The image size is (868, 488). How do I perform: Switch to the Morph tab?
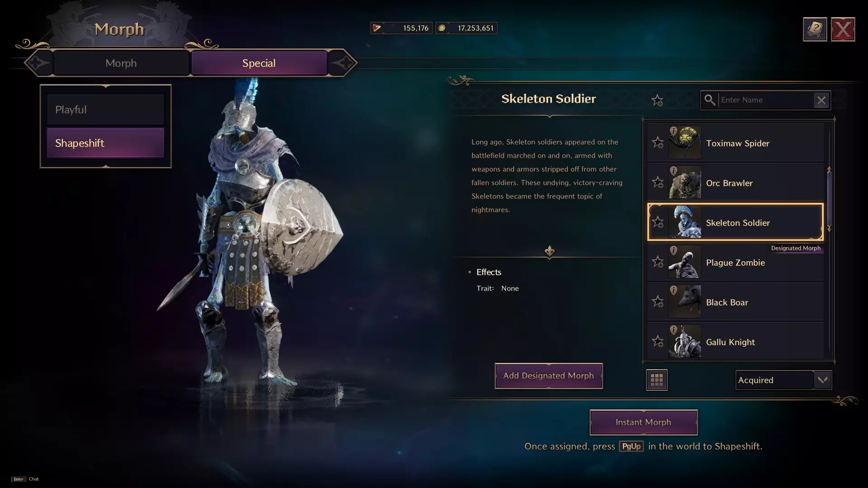[x=121, y=63]
